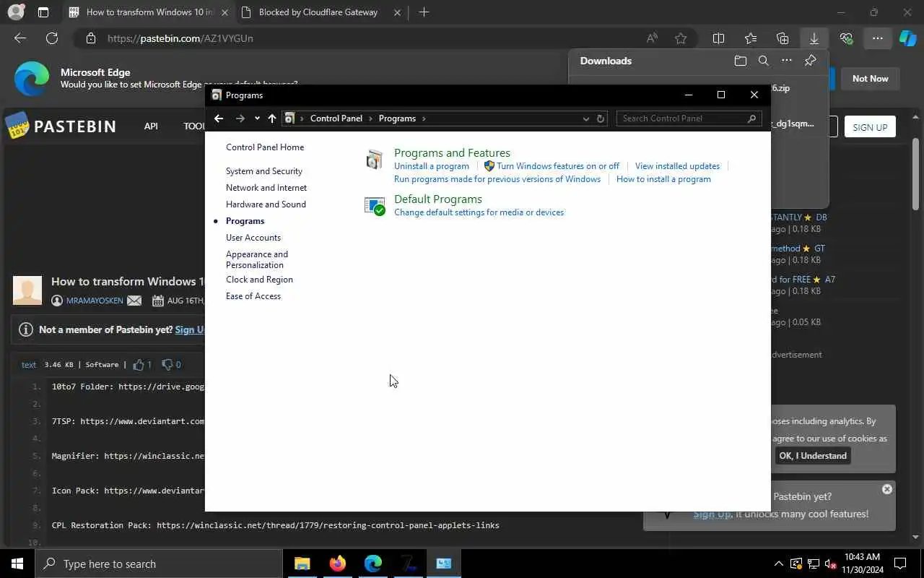Open Appearance and Personalization category
Screen dimensions: 924x578
(257, 259)
